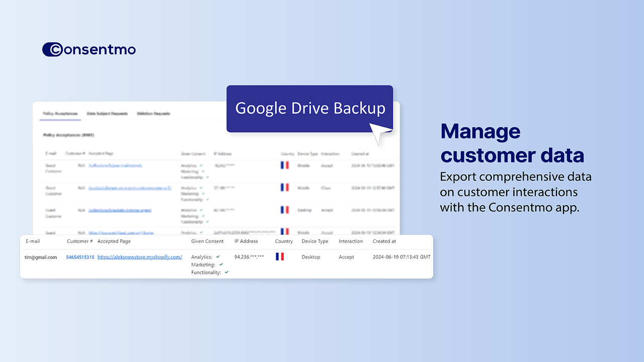Image resolution: width=644 pixels, height=362 pixels.
Task: Click the flag icon in the Desktop acceptance row
Action: click(x=285, y=209)
